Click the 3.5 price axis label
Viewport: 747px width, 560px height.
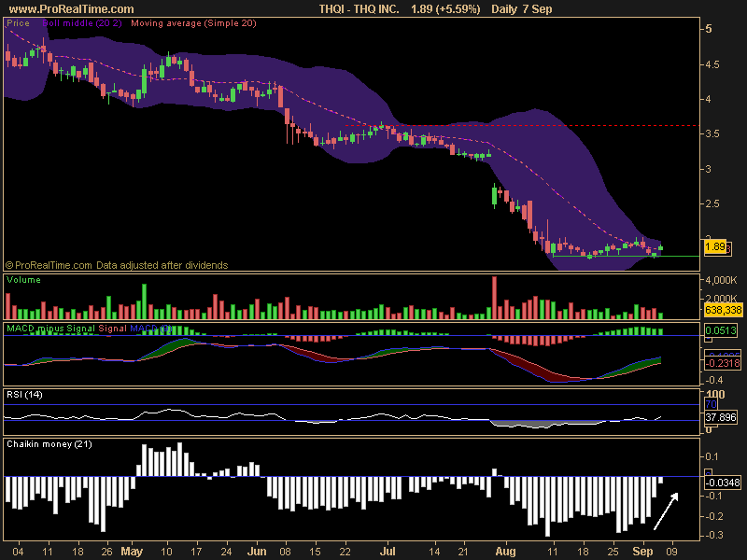click(712, 133)
